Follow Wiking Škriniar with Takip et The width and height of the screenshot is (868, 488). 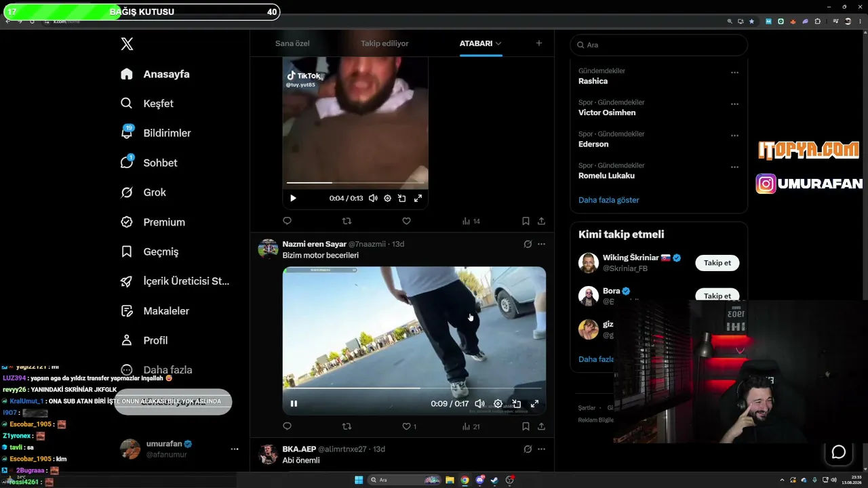point(717,263)
